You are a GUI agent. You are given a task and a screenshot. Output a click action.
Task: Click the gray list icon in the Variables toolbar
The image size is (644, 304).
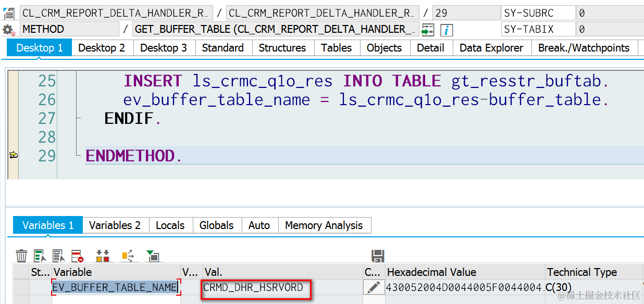click(59, 256)
